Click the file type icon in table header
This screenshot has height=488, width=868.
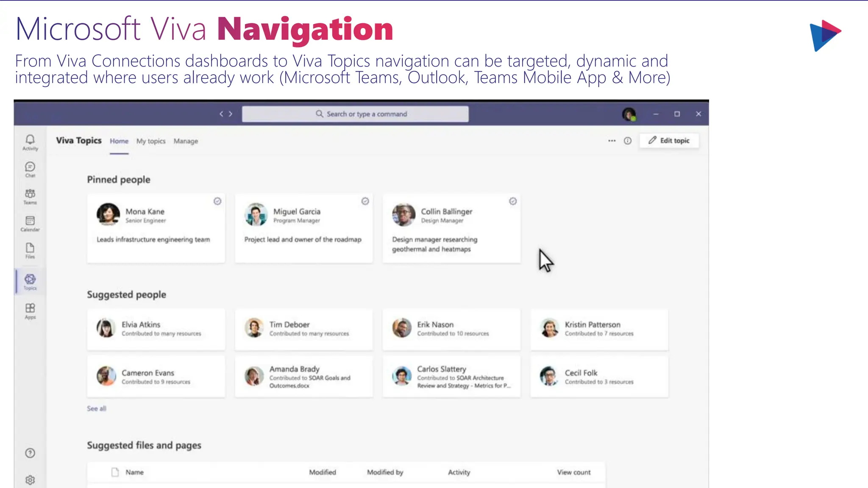pos(115,472)
